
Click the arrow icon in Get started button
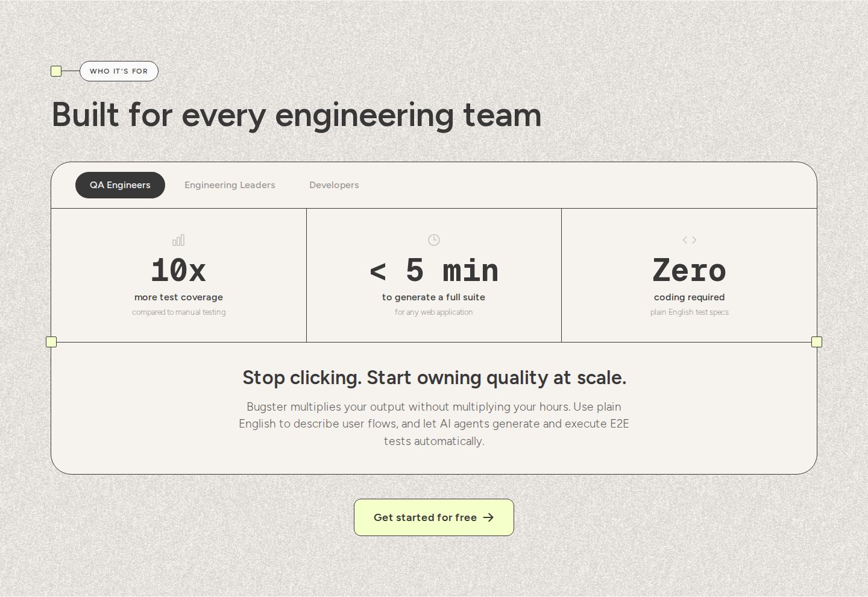pyautogui.click(x=488, y=517)
